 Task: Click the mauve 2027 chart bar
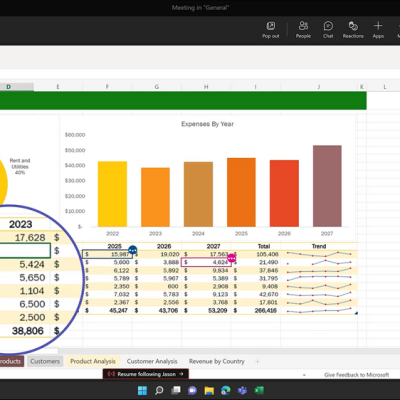(x=327, y=186)
